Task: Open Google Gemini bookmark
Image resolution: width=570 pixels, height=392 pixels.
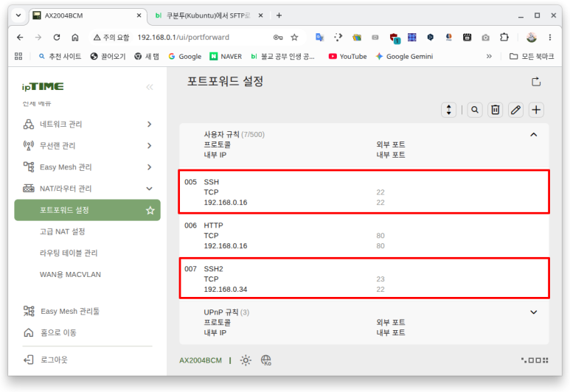Action: (x=404, y=56)
